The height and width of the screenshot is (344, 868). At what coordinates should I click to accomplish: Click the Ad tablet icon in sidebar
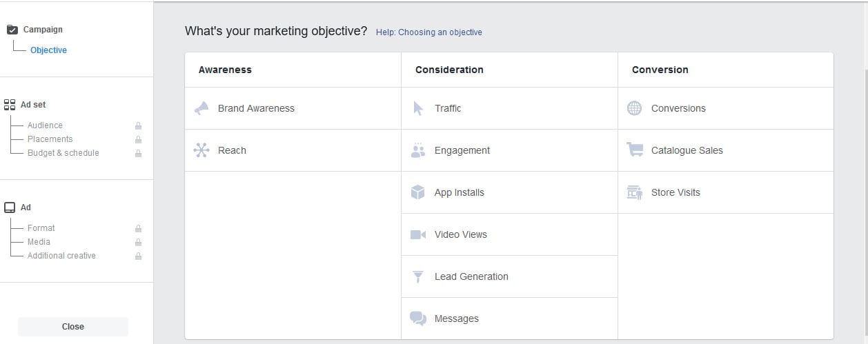[10, 208]
